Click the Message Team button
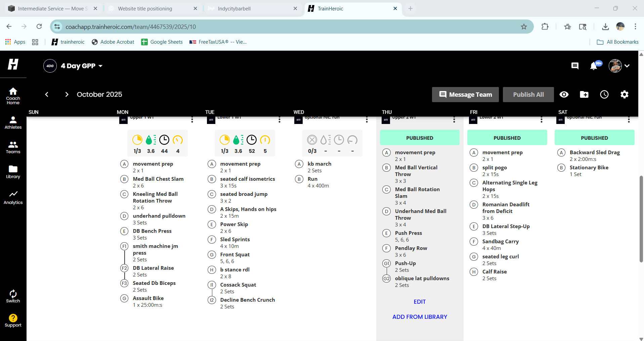644x341 pixels. pyautogui.click(x=465, y=94)
